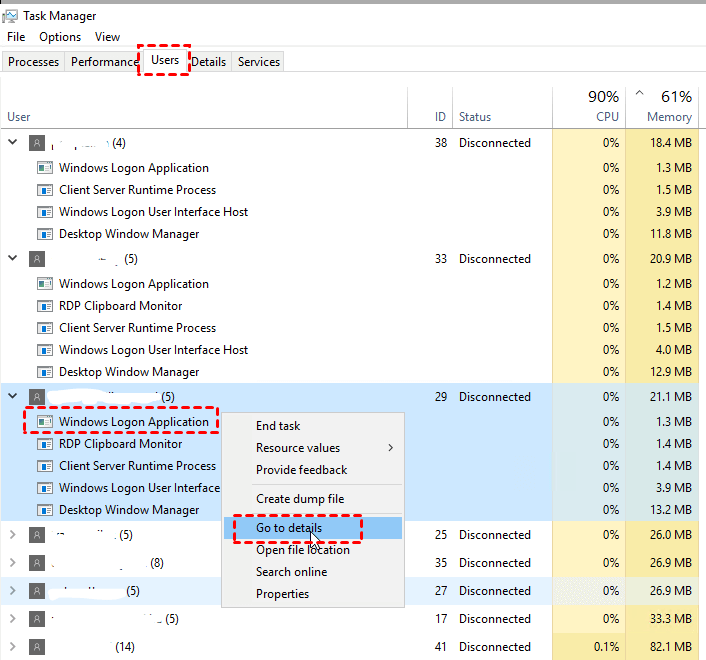706x660 pixels.
Task: Click user avatar icon for session 38
Action: coord(37,143)
